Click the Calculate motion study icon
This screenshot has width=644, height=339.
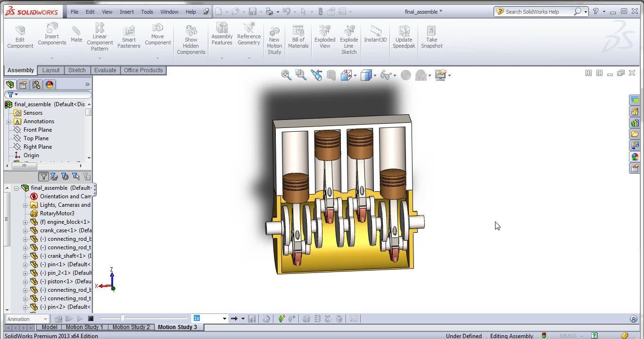[x=58, y=319]
